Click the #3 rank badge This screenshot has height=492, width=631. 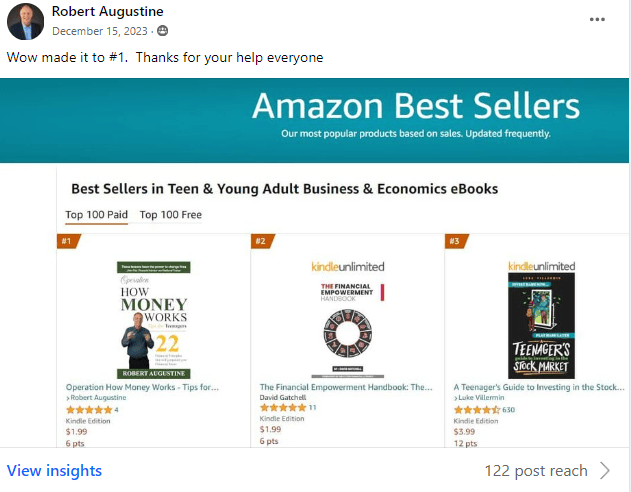point(455,241)
